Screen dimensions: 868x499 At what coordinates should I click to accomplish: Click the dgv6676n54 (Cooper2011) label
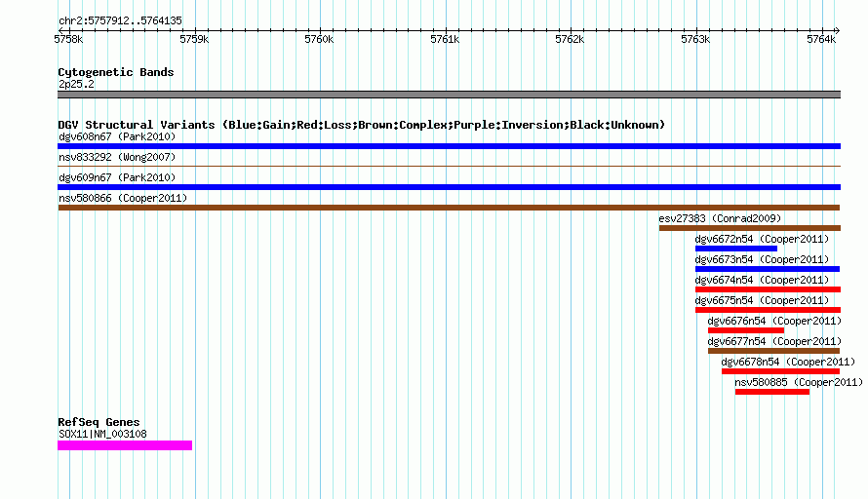point(774,321)
